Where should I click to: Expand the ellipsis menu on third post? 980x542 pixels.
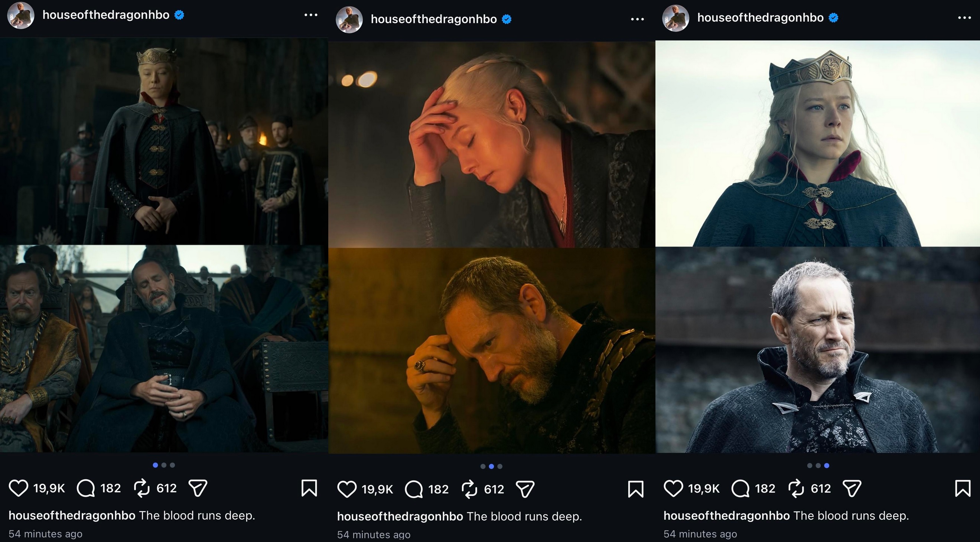pos(964,17)
